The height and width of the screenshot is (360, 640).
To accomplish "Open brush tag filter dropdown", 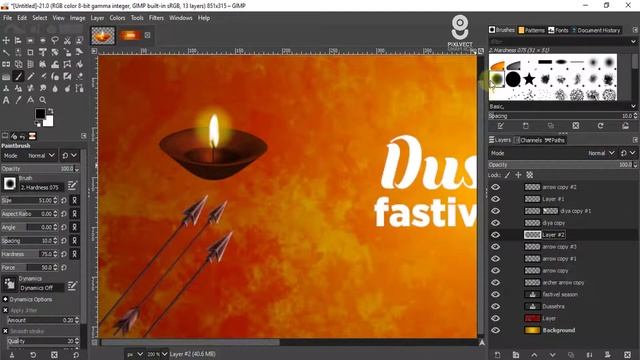I will [633, 42].
